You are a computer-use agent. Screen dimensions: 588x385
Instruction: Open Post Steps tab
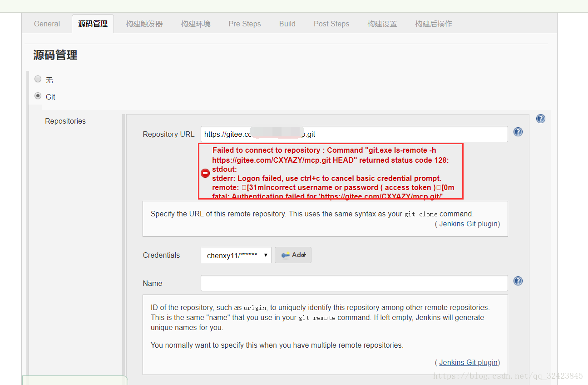pos(331,24)
